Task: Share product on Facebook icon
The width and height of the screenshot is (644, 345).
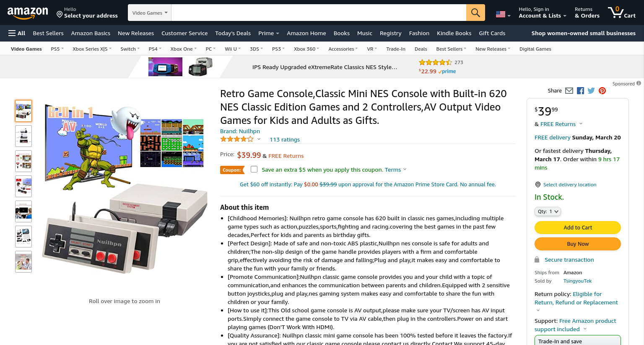Action: (580, 91)
